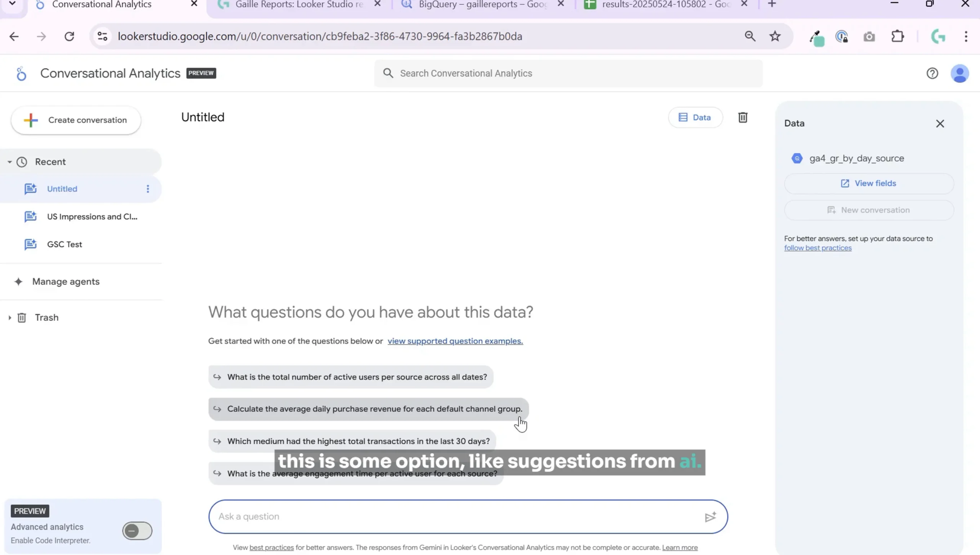980x555 pixels.
Task: Open a new browser tab
Action: 772,4
